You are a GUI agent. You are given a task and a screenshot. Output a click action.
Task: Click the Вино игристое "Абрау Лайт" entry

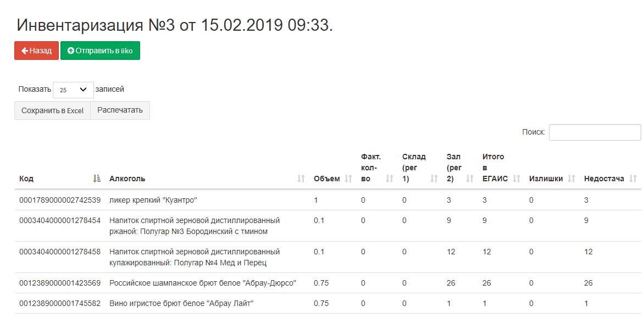click(181, 303)
